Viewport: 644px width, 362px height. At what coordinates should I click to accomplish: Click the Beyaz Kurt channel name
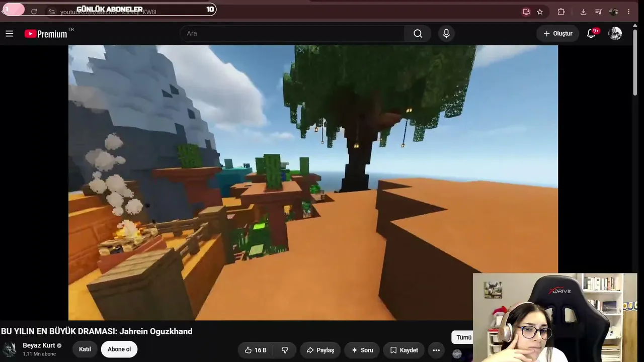click(39, 345)
